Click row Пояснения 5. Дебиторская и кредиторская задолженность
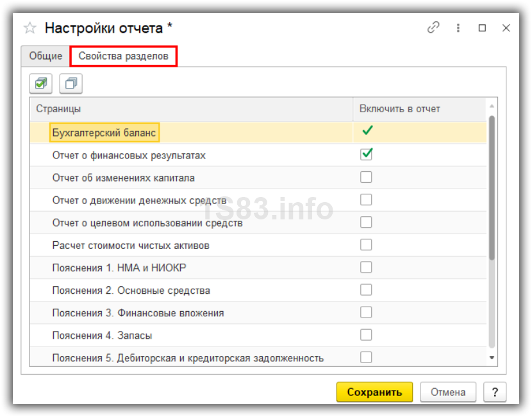The image size is (532, 417). (258, 357)
